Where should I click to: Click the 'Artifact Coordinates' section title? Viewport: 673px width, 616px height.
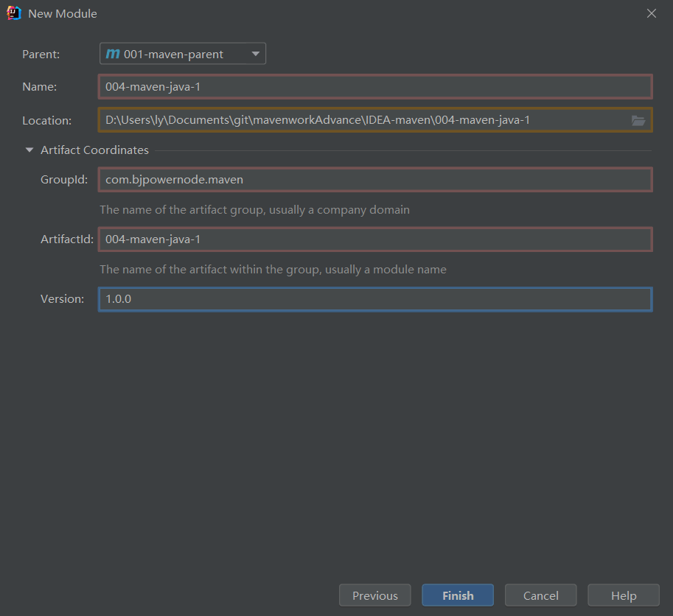[94, 150]
